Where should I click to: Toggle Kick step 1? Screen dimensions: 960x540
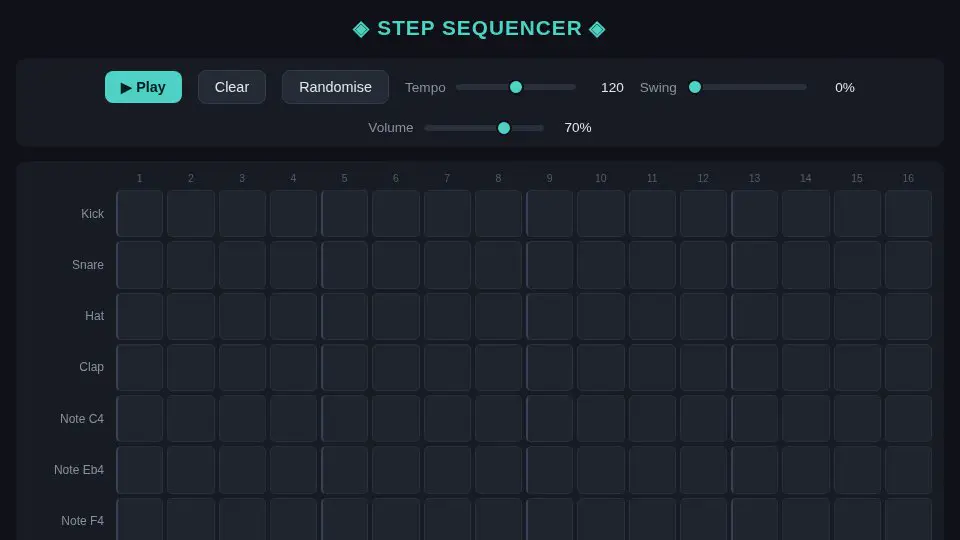pyautogui.click(x=140, y=213)
